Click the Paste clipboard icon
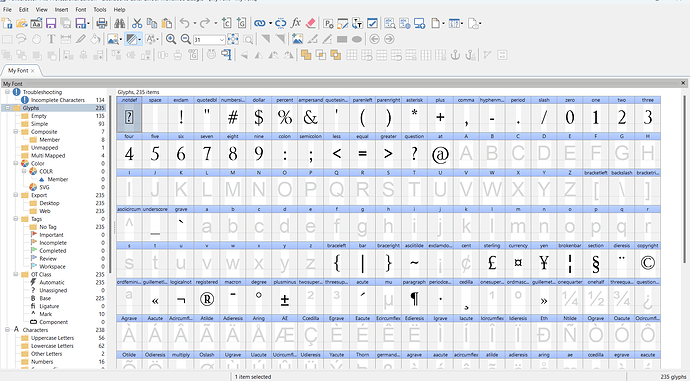The image size is (690, 381). click(167, 23)
